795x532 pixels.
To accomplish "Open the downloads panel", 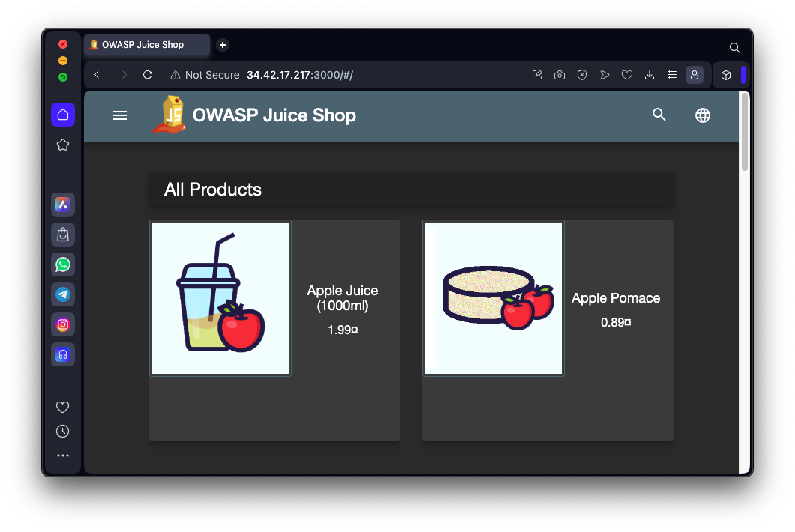I will (649, 75).
